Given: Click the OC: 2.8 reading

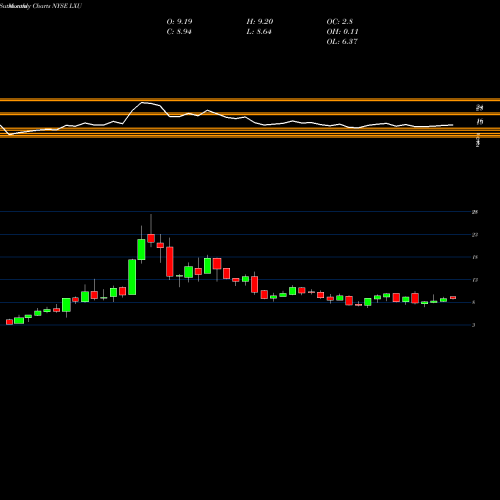Looking at the screenshot, I should pos(340,22).
